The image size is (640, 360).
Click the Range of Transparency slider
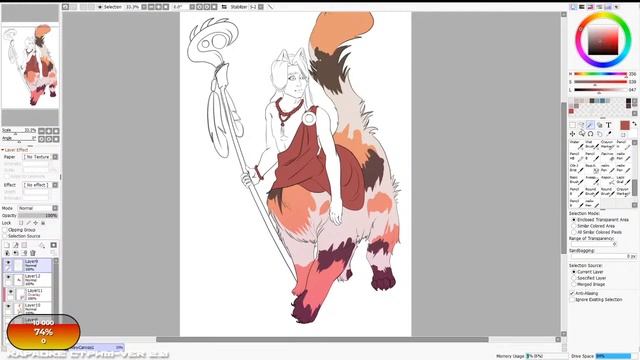pyautogui.click(x=594, y=244)
